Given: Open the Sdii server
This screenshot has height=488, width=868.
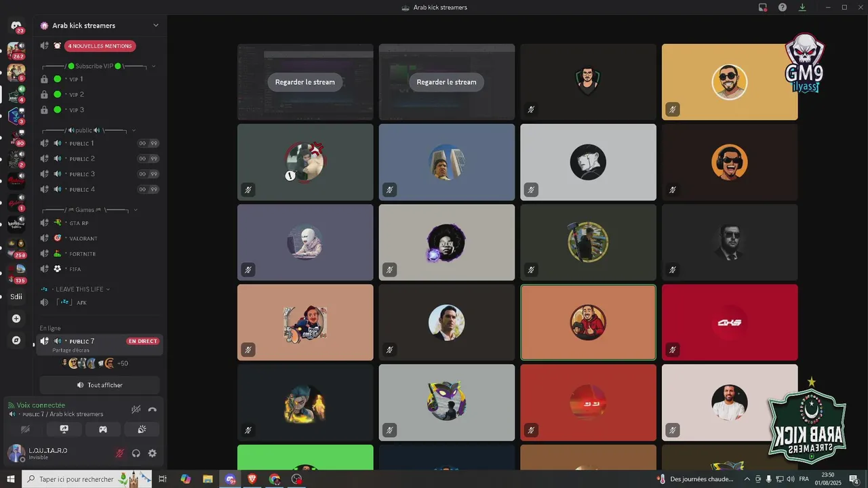Looking at the screenshot, I should 16,296.
